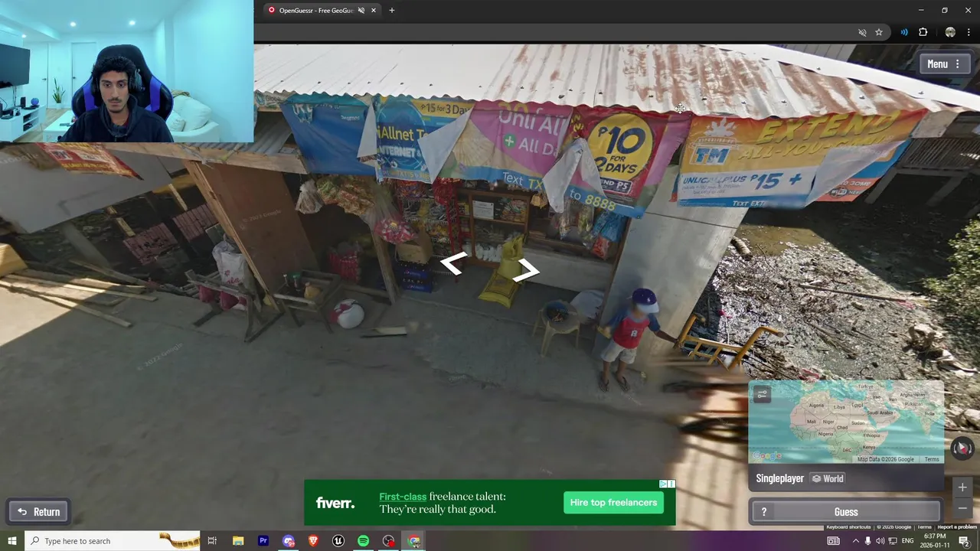Click Hire top freelancers ad button
Image resolution: width=980 pixels, height=551 pixels.
point(613,503)
